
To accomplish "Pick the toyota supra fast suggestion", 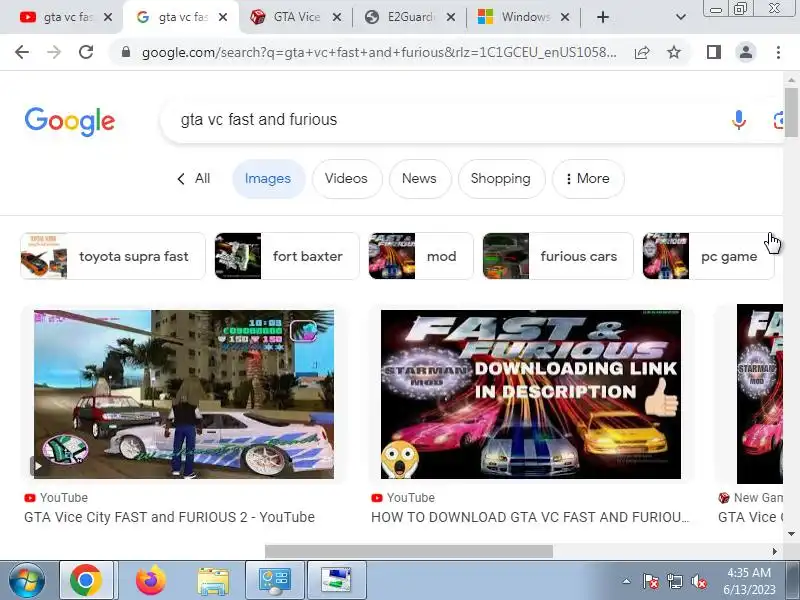I will tap(113, 256).
